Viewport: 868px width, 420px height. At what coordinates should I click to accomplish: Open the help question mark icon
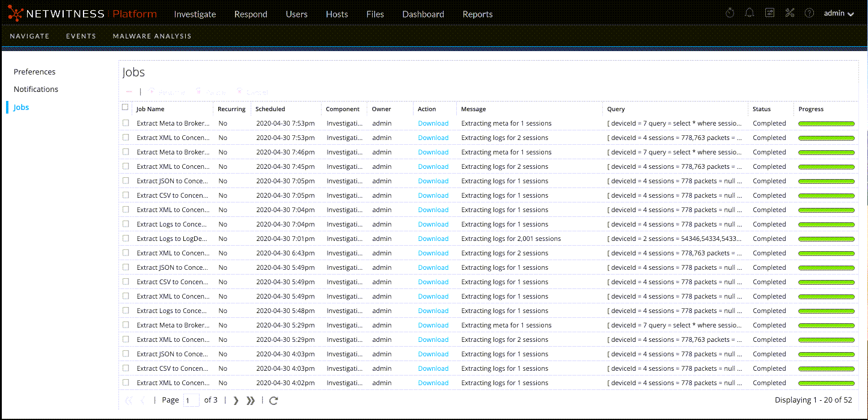pos(809,13)
